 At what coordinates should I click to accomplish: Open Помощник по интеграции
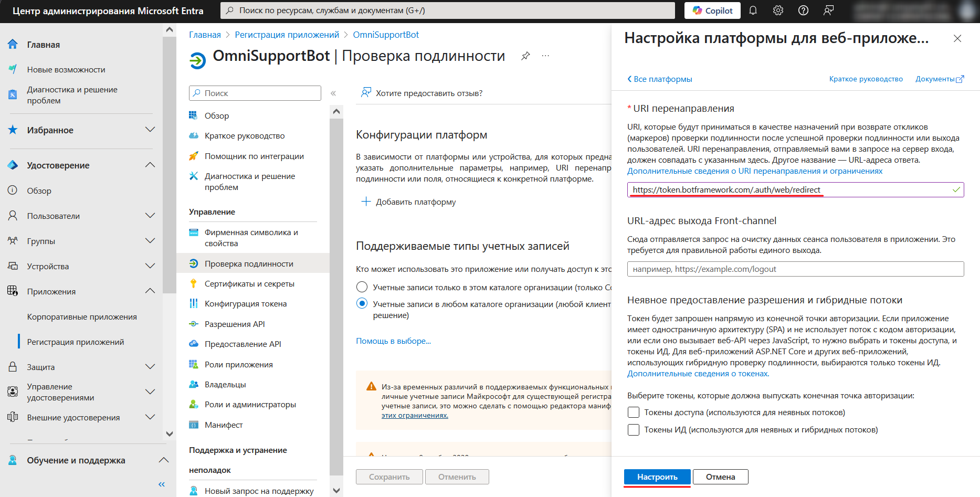click(x=254, y=156)
